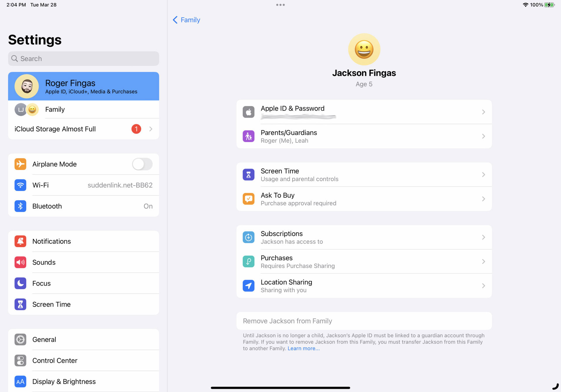Image resolution: width=561 pixels, height=392 pixels.
Task: Tap the Ask To Buy orange icon
Action: pos(248,199)
